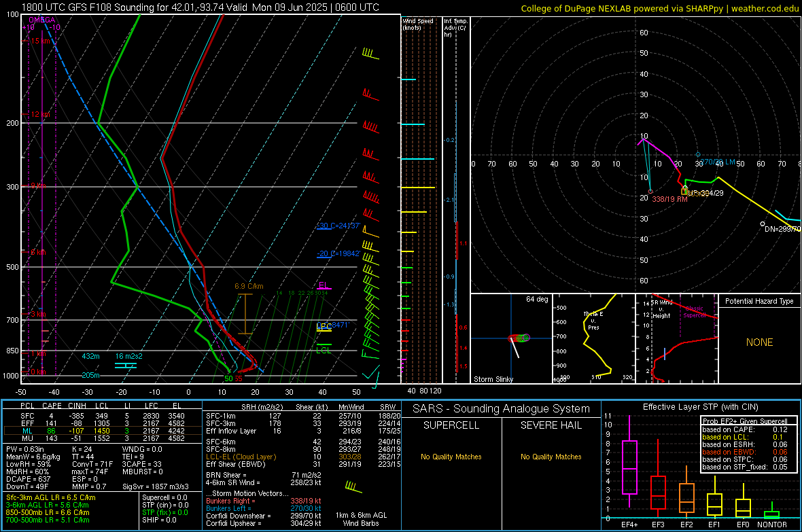
Task: Select the 15 km height marker
Action: coord(40,41)
